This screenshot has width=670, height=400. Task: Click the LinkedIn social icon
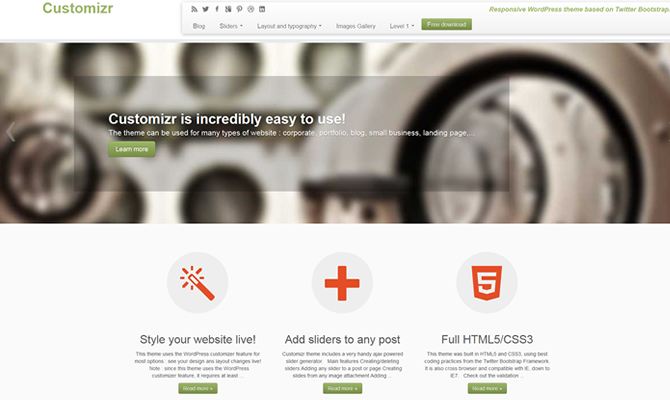[262, 9]
